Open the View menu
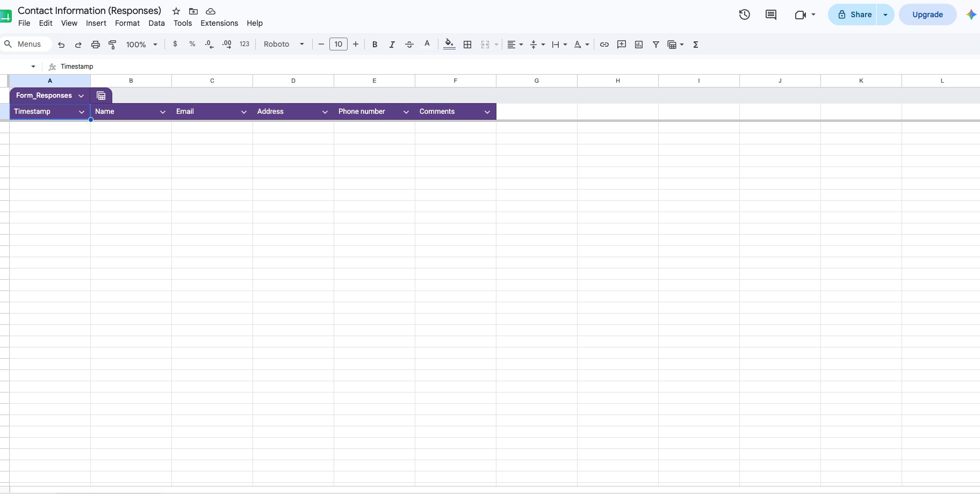 coord(69,23)
